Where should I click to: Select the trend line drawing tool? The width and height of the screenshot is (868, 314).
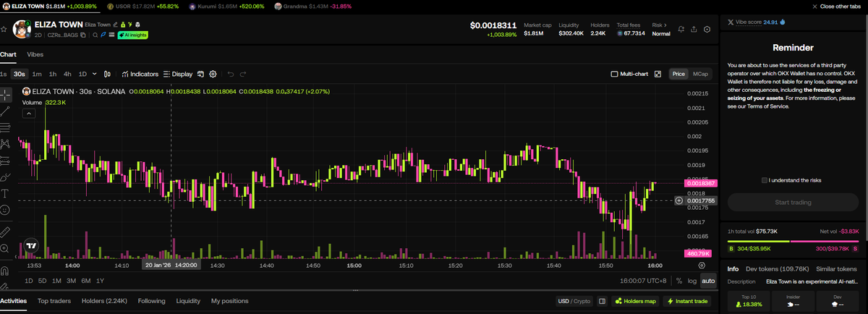[x=5, y=111]
